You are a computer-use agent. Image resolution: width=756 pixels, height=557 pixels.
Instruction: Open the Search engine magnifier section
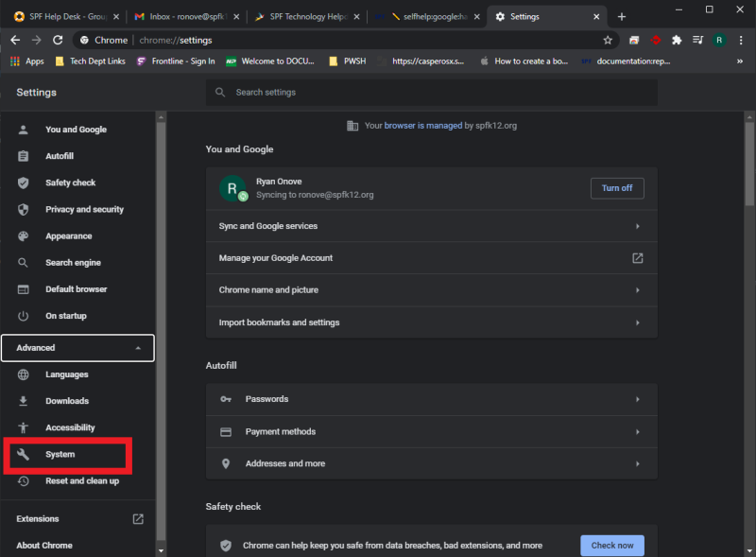tap(23, 262)
